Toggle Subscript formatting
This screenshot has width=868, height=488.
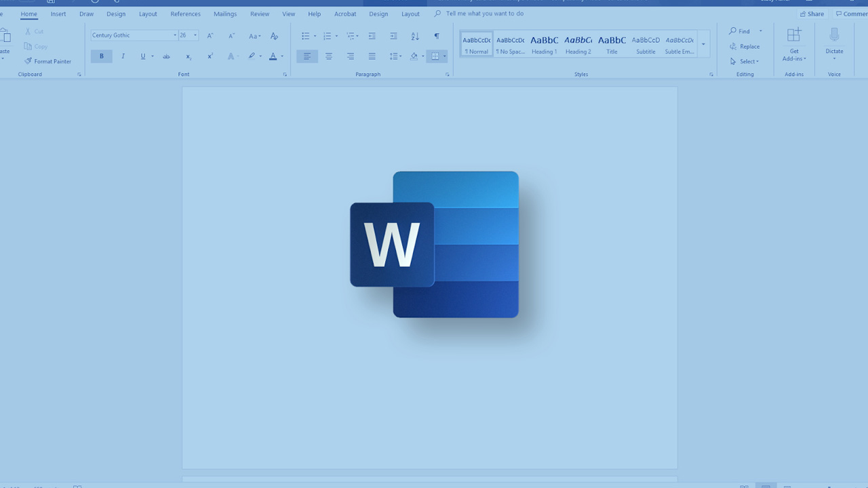tap(189, 56)
